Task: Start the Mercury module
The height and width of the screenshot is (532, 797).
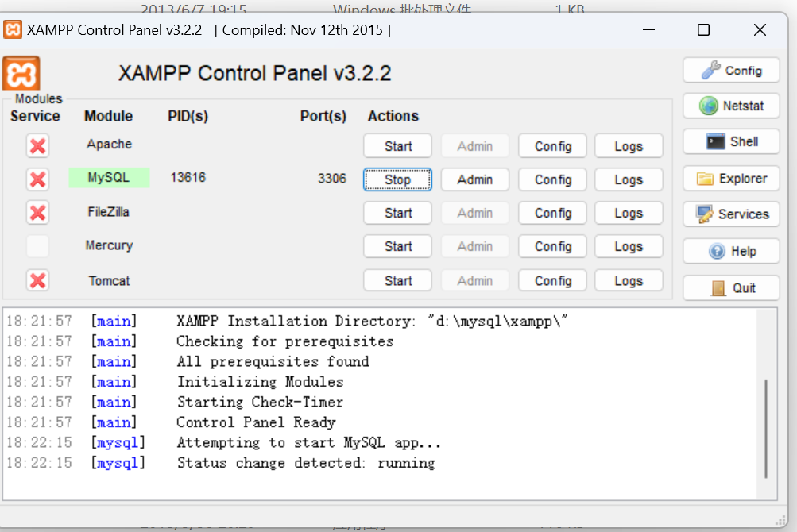Action: 397,246
